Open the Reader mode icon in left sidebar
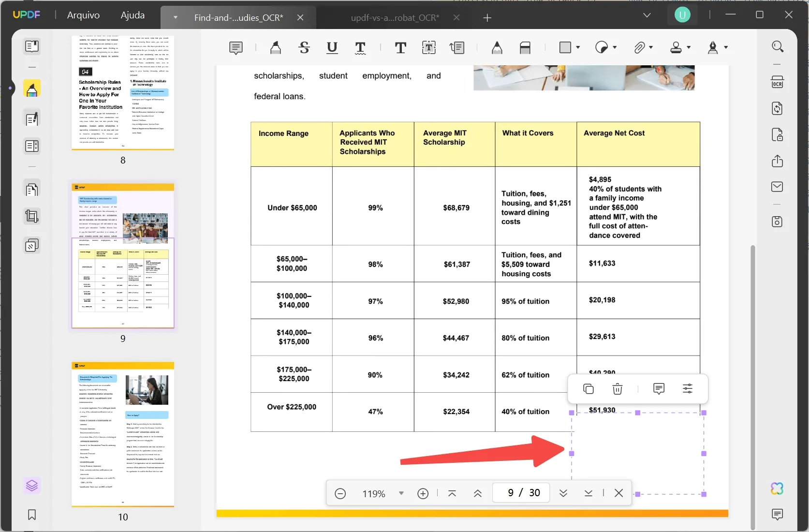This screenshot has width=809, height=532. (x=32, y=46)
